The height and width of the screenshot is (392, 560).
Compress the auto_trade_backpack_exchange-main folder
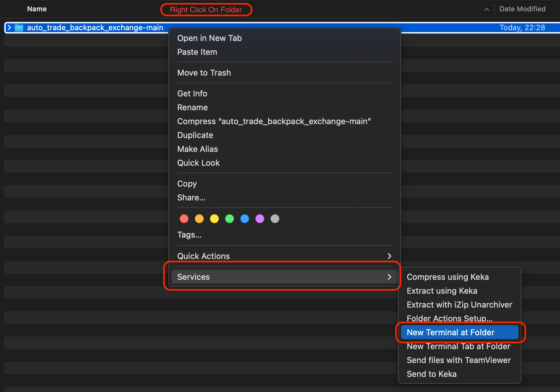click(x=284, y=121)
